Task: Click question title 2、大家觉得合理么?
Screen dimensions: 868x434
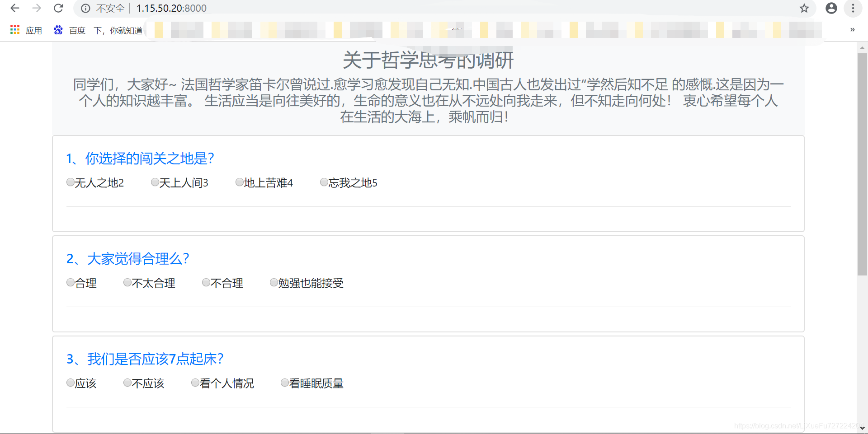Action: (128, 259)
